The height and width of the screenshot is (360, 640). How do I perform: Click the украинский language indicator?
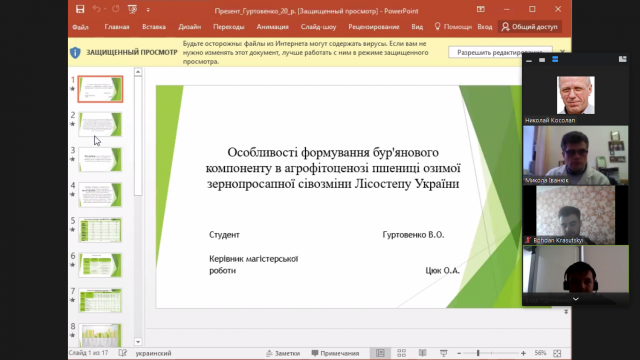click(153, 353)
